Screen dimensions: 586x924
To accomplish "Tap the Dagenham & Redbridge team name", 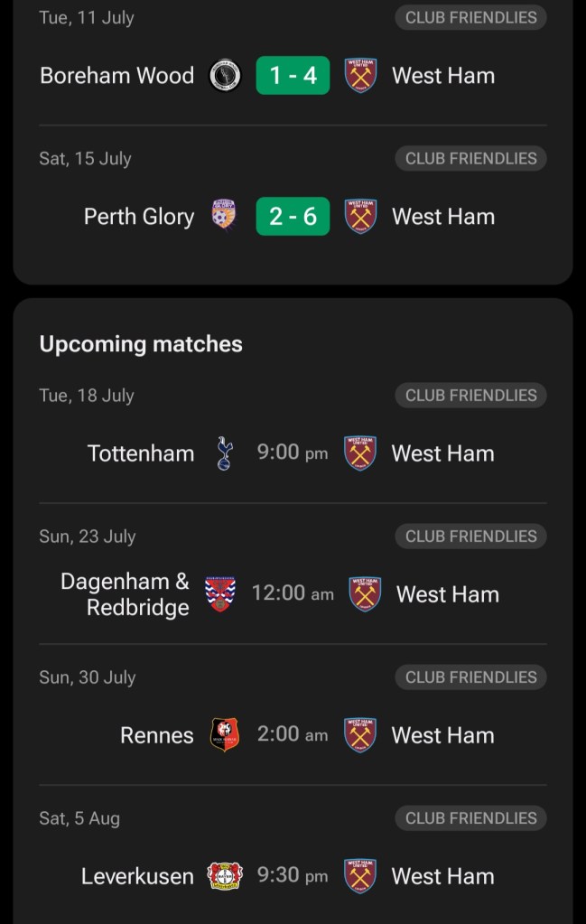I will pyautogui.click(x=126, y=594).
